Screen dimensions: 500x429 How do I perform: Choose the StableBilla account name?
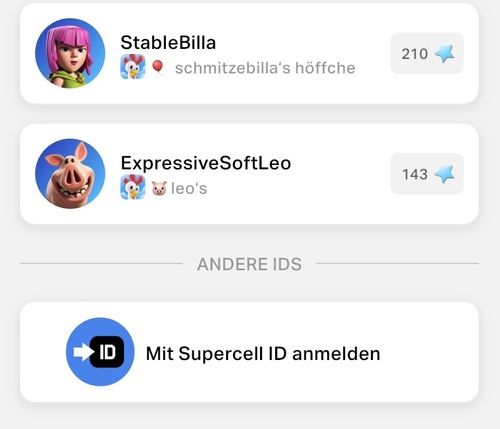point(168,43)
